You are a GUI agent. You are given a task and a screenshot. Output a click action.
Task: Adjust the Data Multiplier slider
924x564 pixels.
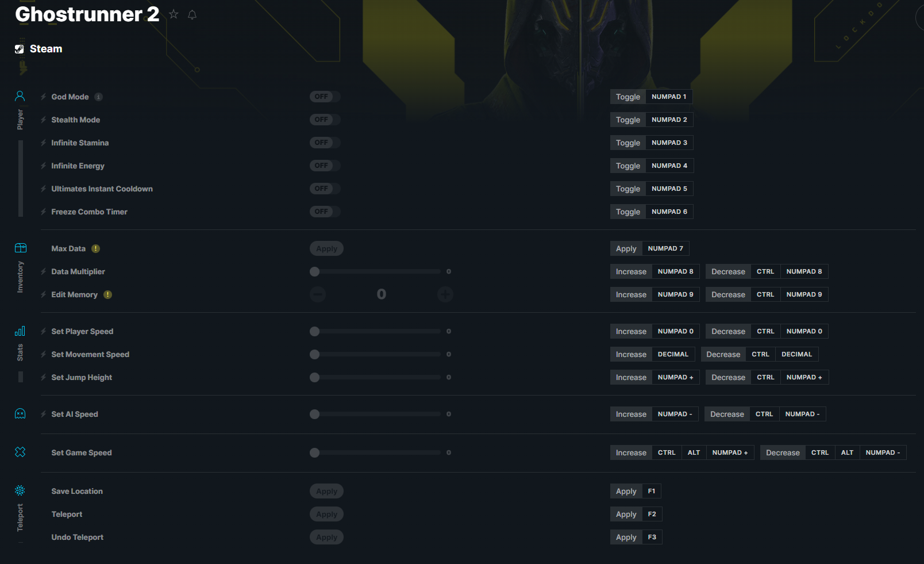click(375, 271)
